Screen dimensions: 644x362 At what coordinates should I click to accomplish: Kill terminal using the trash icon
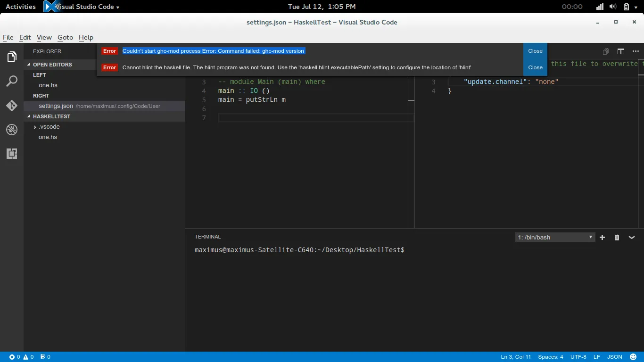pyautogui.click(x=617, y=238)
